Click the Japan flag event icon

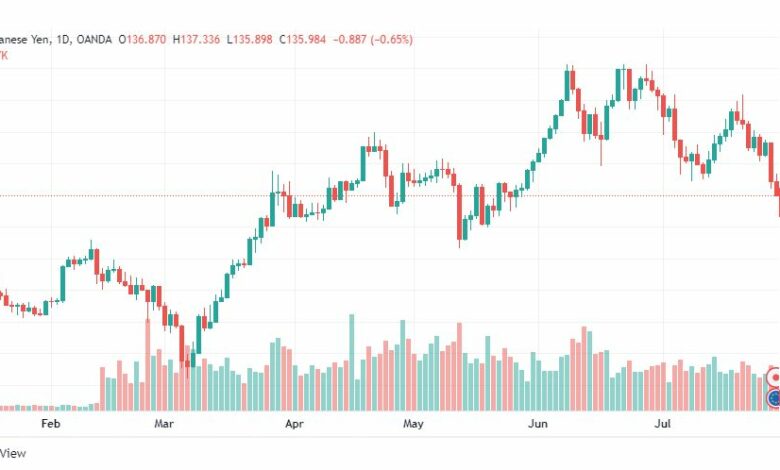775,378
